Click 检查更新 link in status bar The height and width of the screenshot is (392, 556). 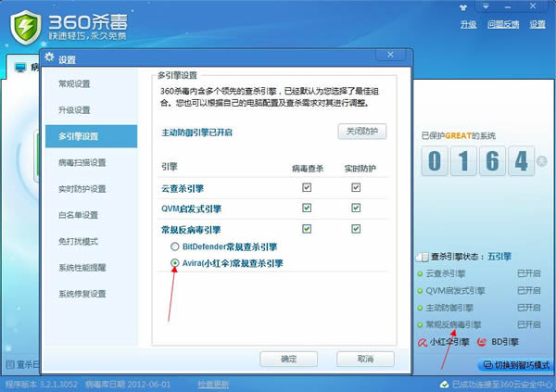point(212,382)
